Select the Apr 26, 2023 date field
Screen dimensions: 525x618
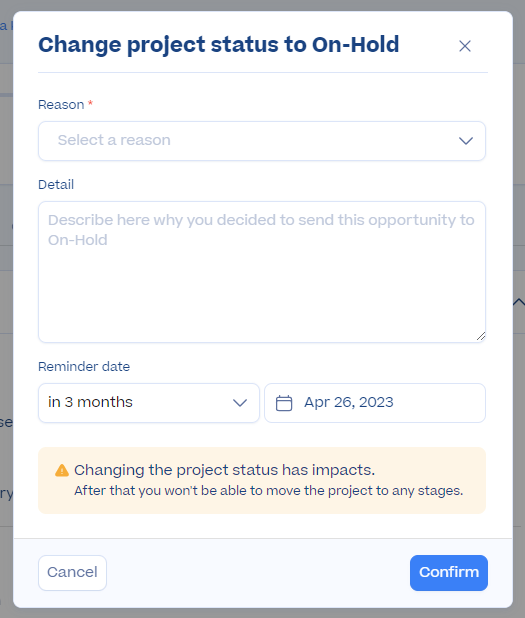[375, 403]
